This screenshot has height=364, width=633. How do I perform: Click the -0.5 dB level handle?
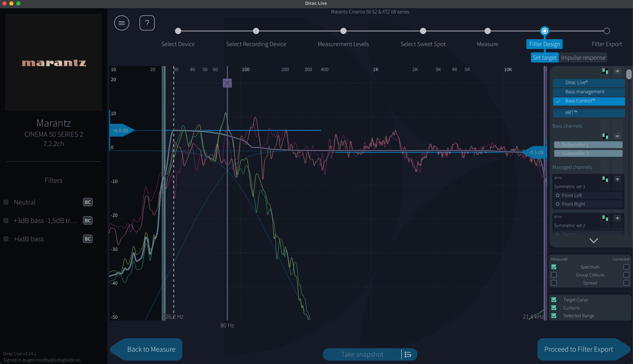(x=534, y=153)
